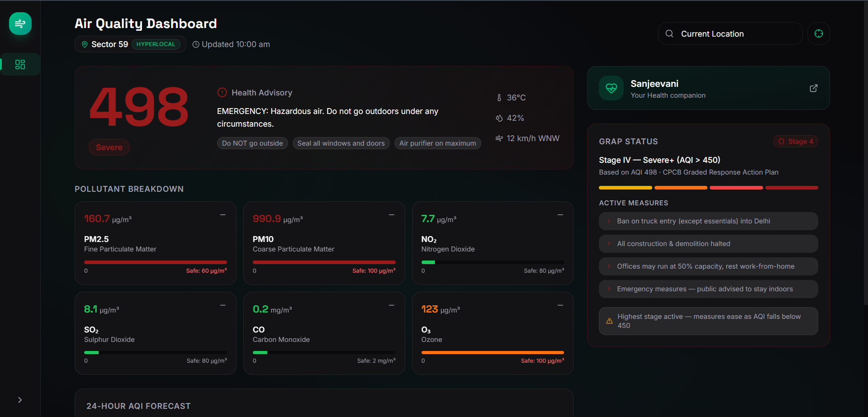Open the Sanjeevani Your Health companion card
Screen dimensions: 868x417
point(708,88)
